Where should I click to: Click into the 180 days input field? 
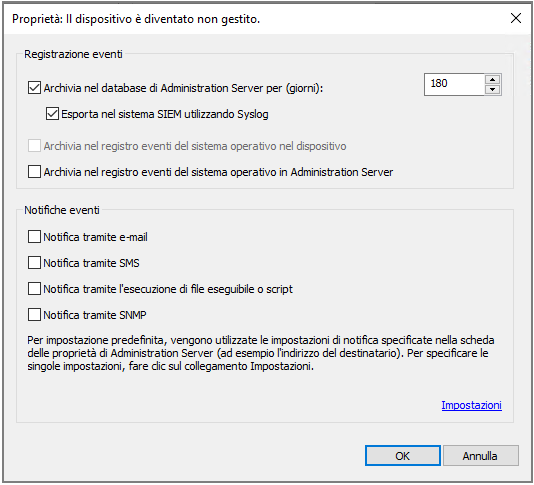click(x=454, y=84)
